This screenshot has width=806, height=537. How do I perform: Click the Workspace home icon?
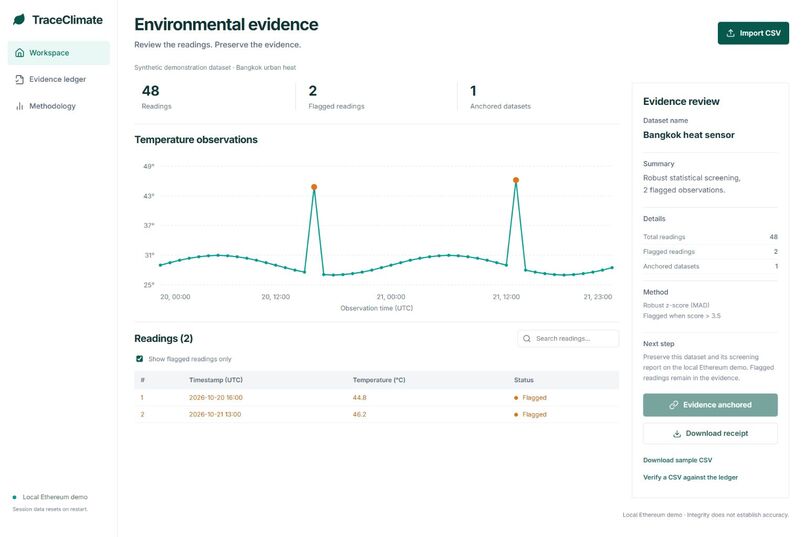click(x=20, y=53)
